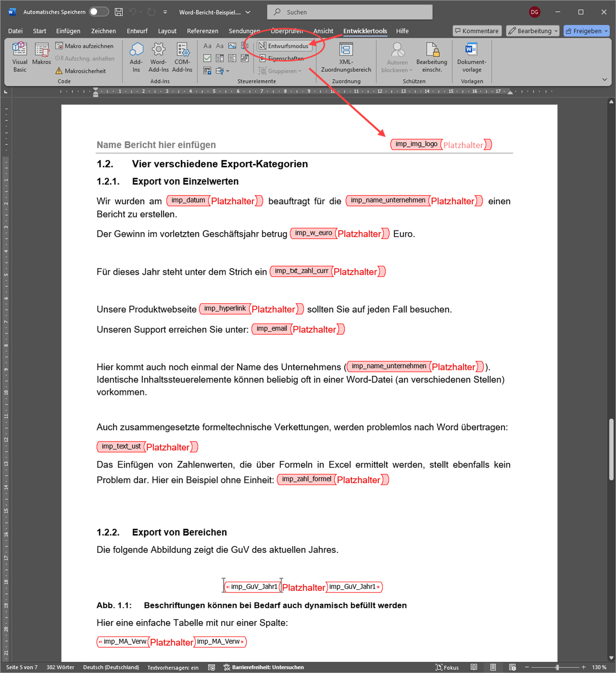Click the Kommentare button

coord(476,31)
